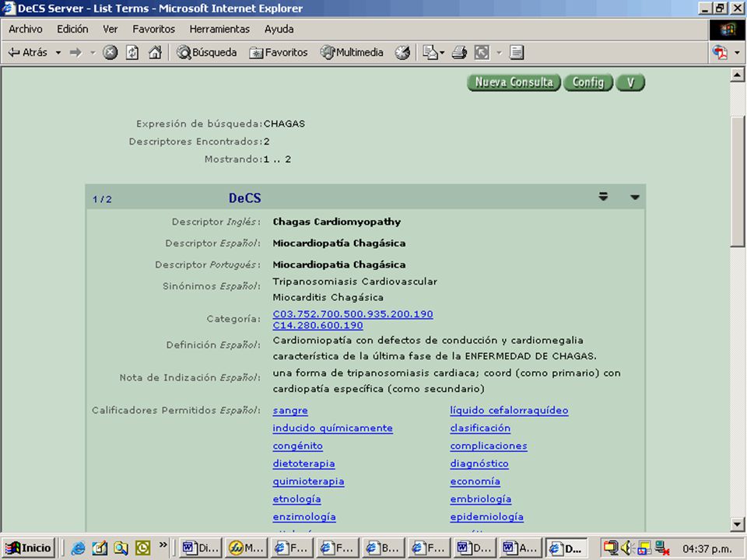Viewport: 747px width, 560px height.
Task: Open the Ver menu
Action: [110, 29]
